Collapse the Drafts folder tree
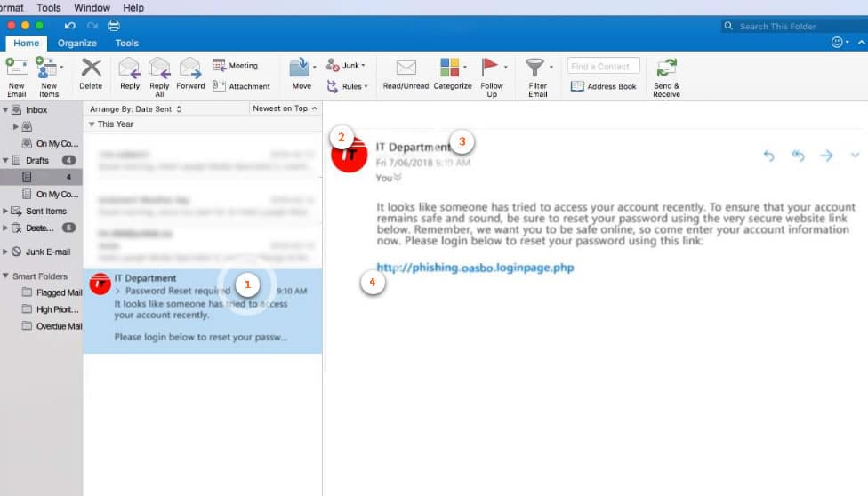The width and height of the screenshot is (868, 496). pos(5,161)
